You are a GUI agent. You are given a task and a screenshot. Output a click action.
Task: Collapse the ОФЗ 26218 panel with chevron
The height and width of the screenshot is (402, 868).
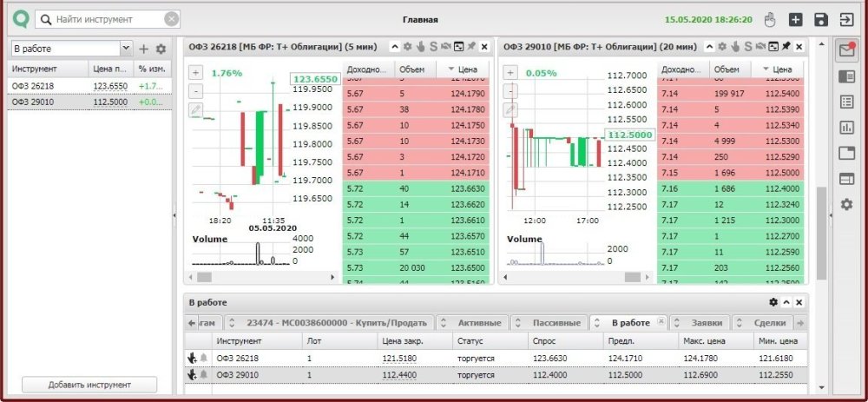(395, 47)
